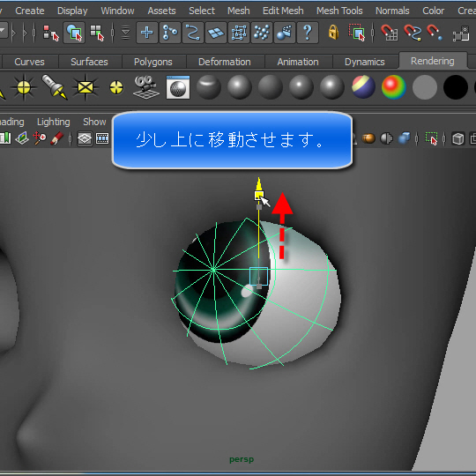Image resolution: width=476 pixels, height=476 pixels.
Task: Switch to the Rendering shelf tab
Action: [x=432, y=61]
